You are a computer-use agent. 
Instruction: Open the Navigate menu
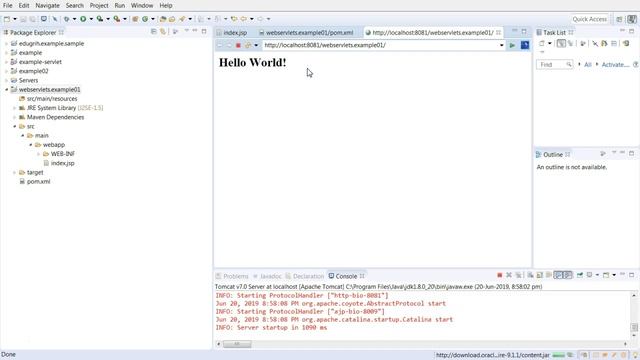[47, 6]
